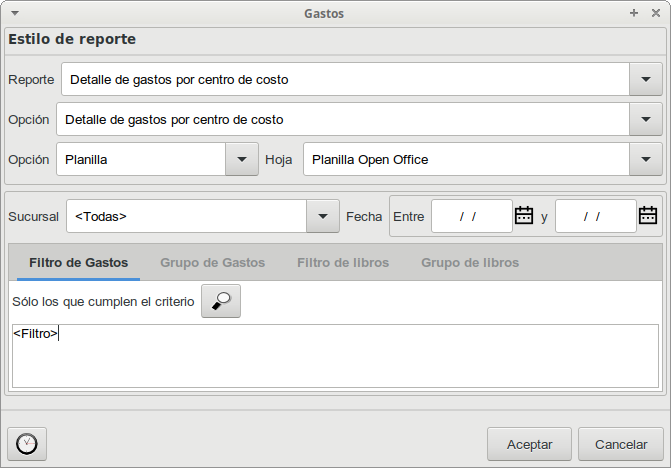Open calendar picker for start date

tap(524, 216)
